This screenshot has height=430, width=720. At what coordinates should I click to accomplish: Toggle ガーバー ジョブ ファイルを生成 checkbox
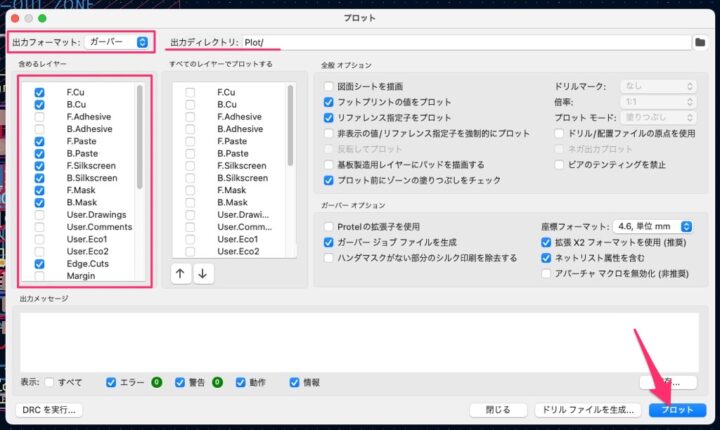329,242
